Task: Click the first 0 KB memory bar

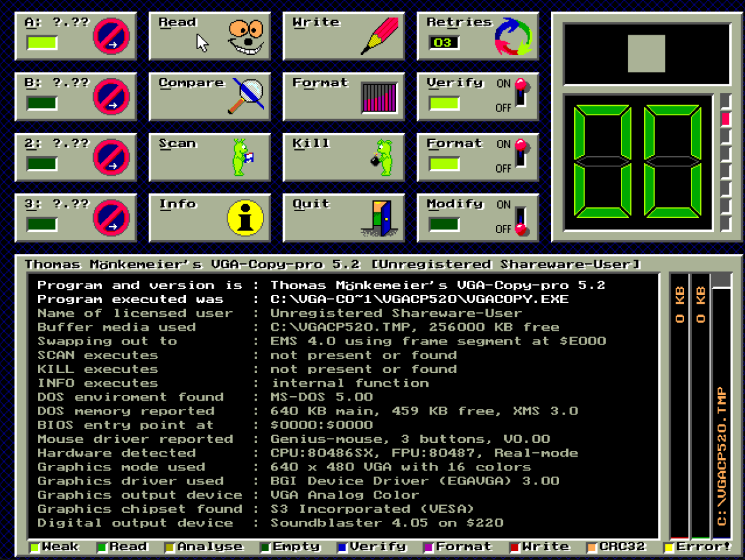Action: (679, 406)
